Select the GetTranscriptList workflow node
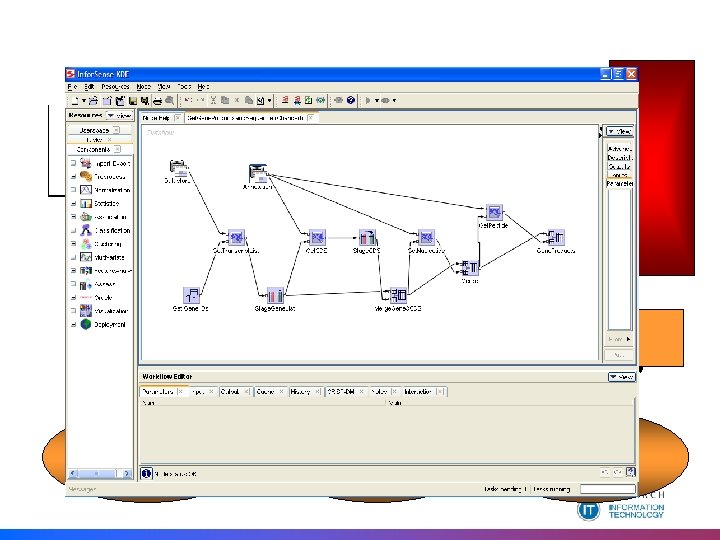This screenshot has width=720, height=540. pyautogui.click(x=236, y=237)
